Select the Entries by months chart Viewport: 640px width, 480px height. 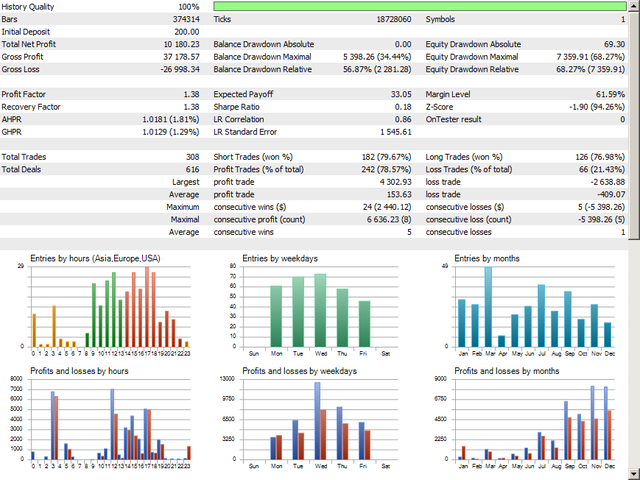(x=532, y=305)
